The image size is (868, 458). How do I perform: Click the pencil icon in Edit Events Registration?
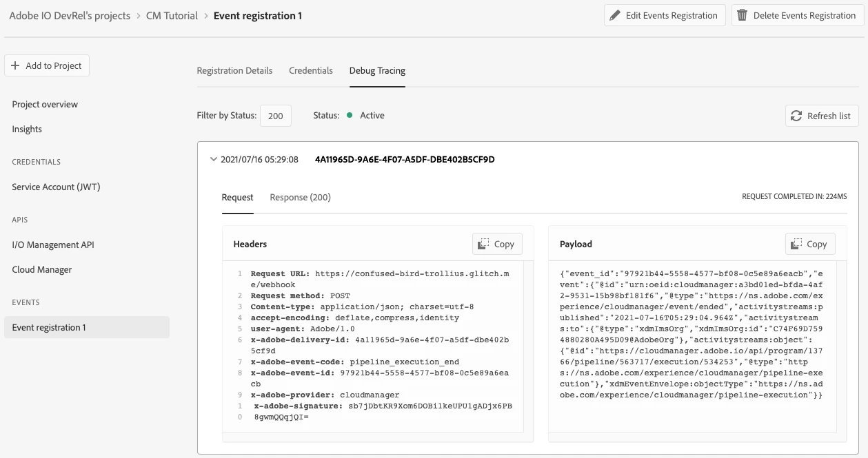(615, 15)
